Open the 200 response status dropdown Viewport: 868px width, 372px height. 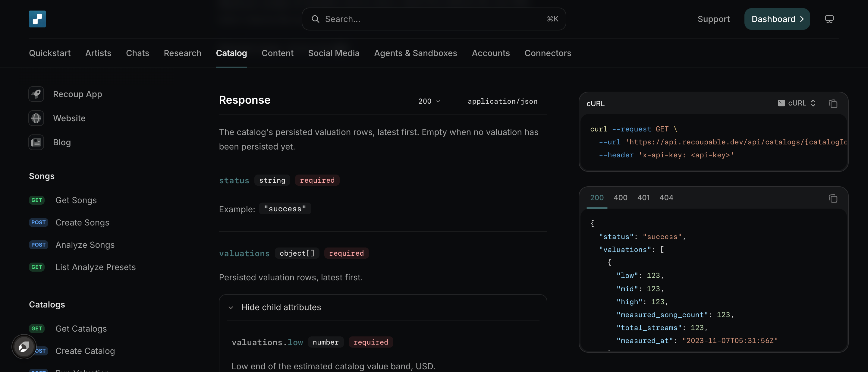coord(429,101)
